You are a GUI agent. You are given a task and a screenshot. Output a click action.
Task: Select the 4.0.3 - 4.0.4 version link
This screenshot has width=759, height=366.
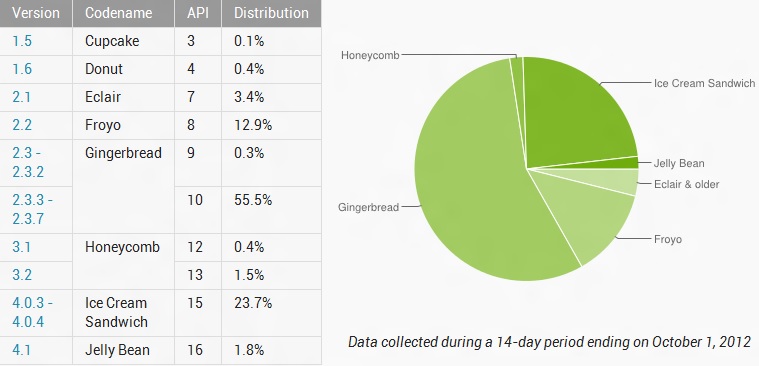pos(32,313)
